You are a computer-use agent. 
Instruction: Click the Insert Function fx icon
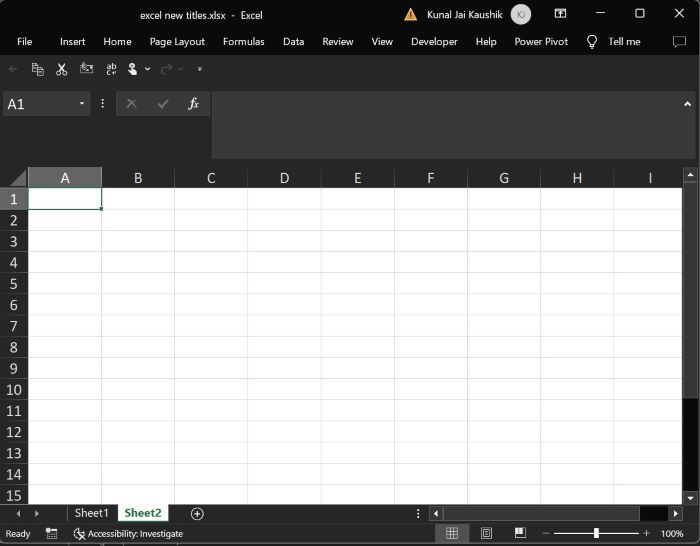tap(193, 104)
